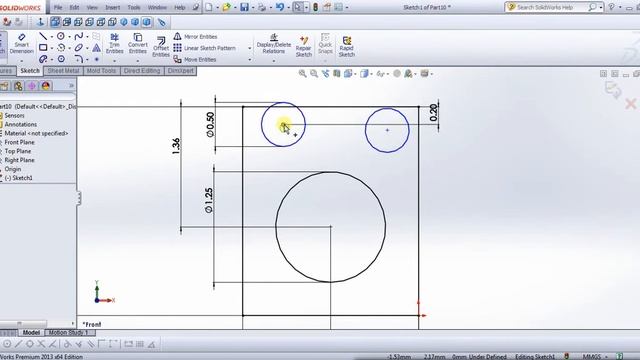The image size is (640, 360).
Task: Open the Circle tool dropdown arrow
Action: coord(69,37)
